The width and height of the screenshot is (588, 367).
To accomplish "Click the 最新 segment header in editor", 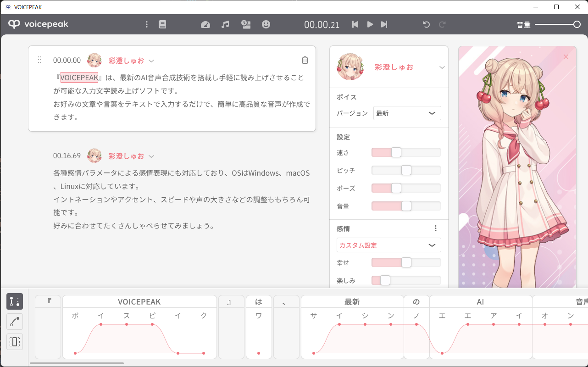I will (x=352, y=301).
